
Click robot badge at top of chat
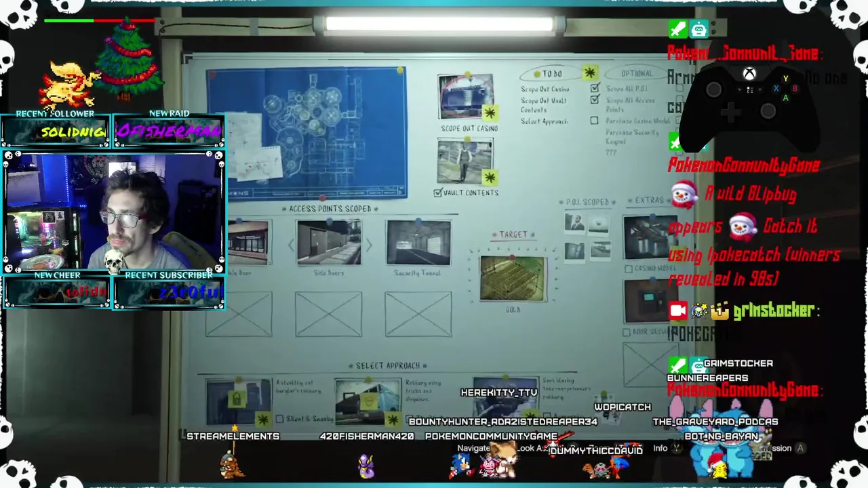(x=699, y=29)
